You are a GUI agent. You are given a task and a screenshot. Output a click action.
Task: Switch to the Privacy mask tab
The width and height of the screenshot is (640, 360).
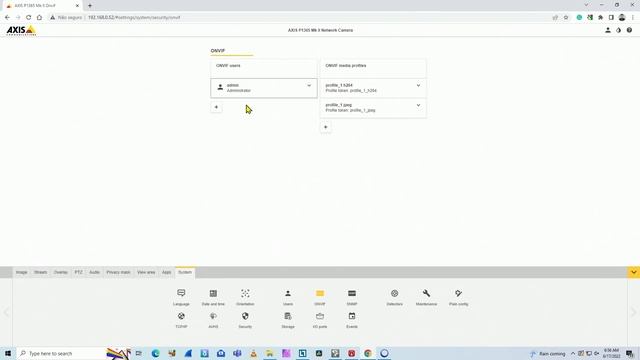click(x=118, y=272)
